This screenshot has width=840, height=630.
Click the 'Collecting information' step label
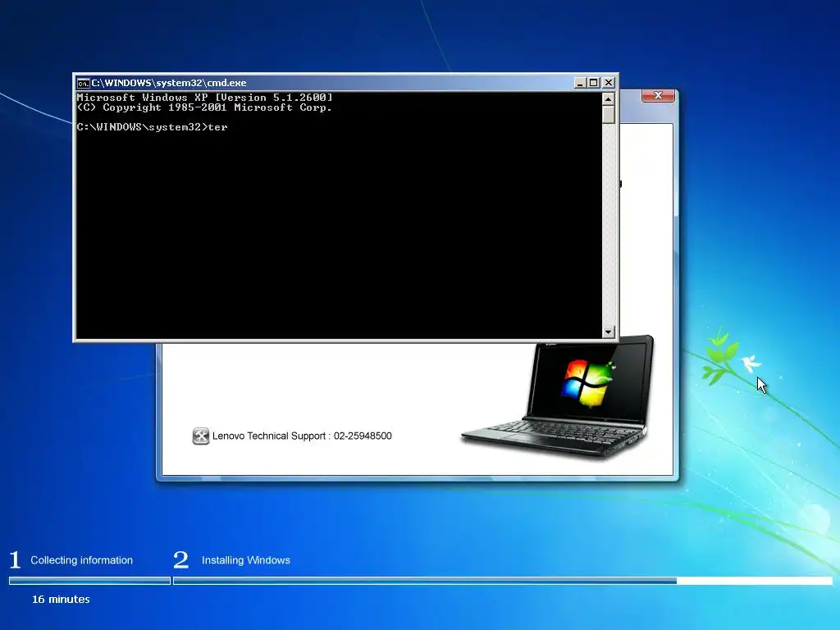[x=81, y=560]
